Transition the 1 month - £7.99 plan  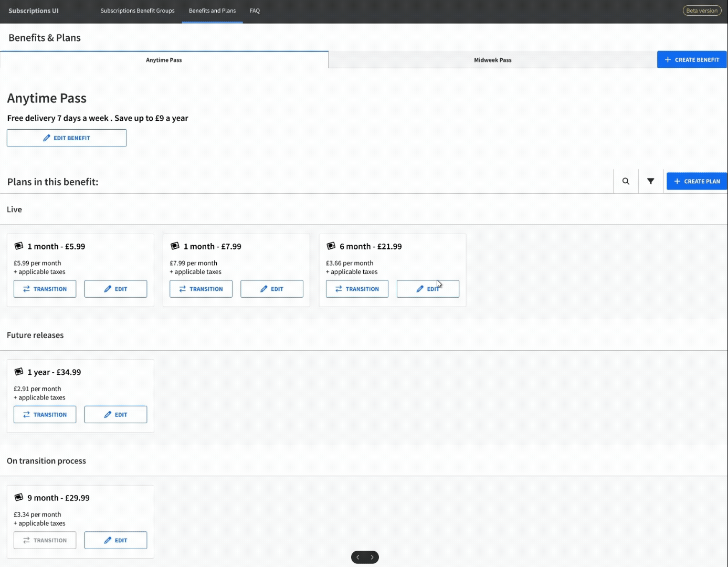pyautogui.click(x=201, y=289)
